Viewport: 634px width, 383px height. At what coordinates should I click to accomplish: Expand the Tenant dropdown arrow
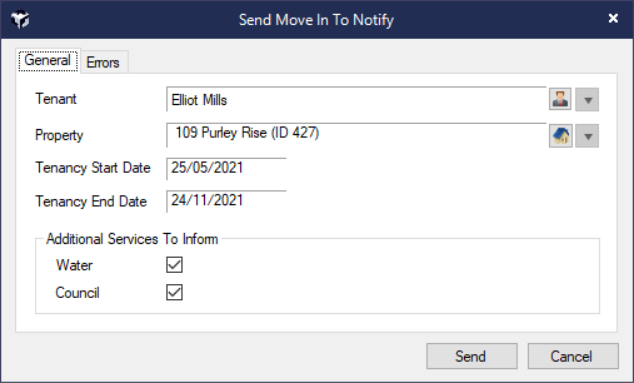[x=588, y=99]
